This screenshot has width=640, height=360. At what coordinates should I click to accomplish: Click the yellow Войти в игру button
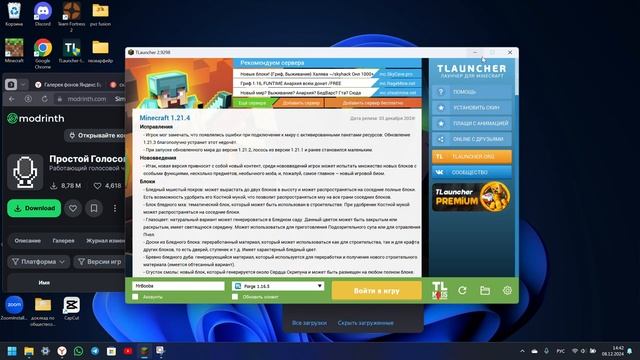[x=376, y=291]
